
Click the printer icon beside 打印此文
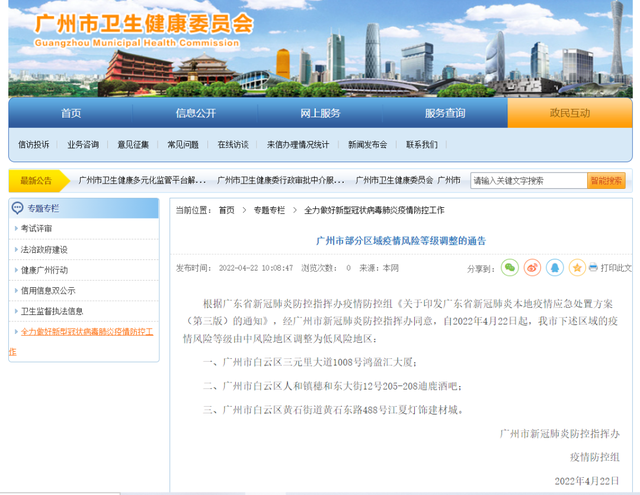(x=592, y=268)
